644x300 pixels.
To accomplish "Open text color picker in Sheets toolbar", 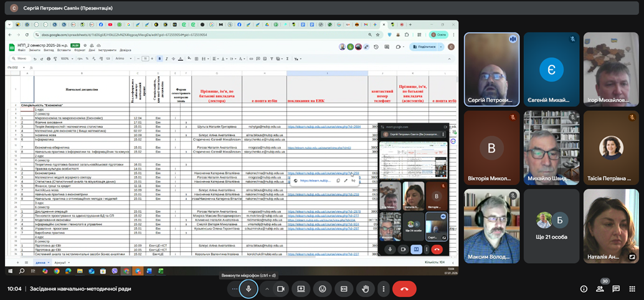I will coord(180,59).
